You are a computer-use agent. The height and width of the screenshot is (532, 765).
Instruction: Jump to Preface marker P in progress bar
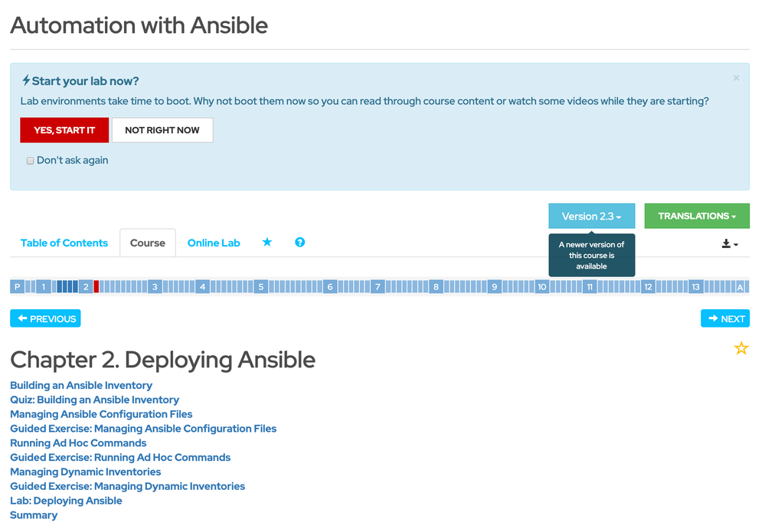[x=17, y=287]
